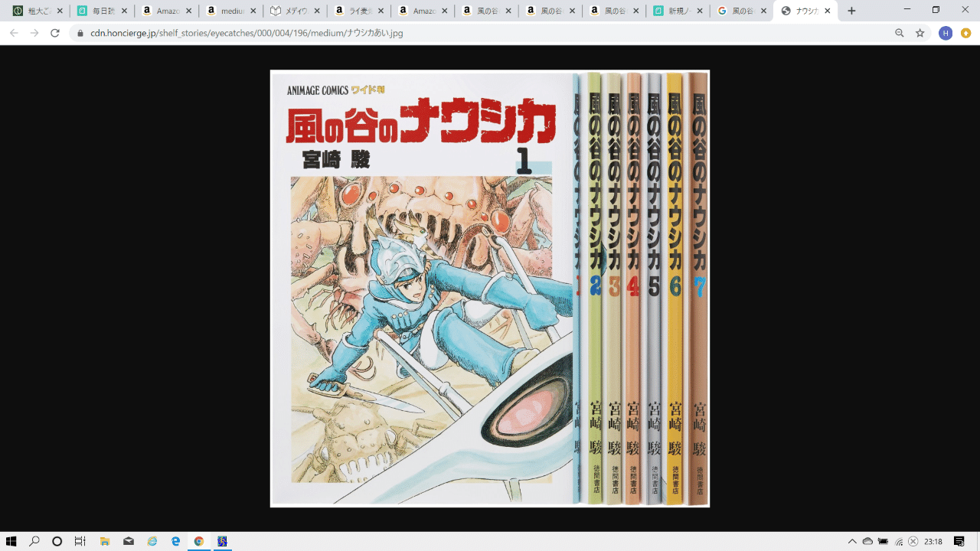980x551 pixels.
Task: Go back to the previous page
Action: [14, 33]
